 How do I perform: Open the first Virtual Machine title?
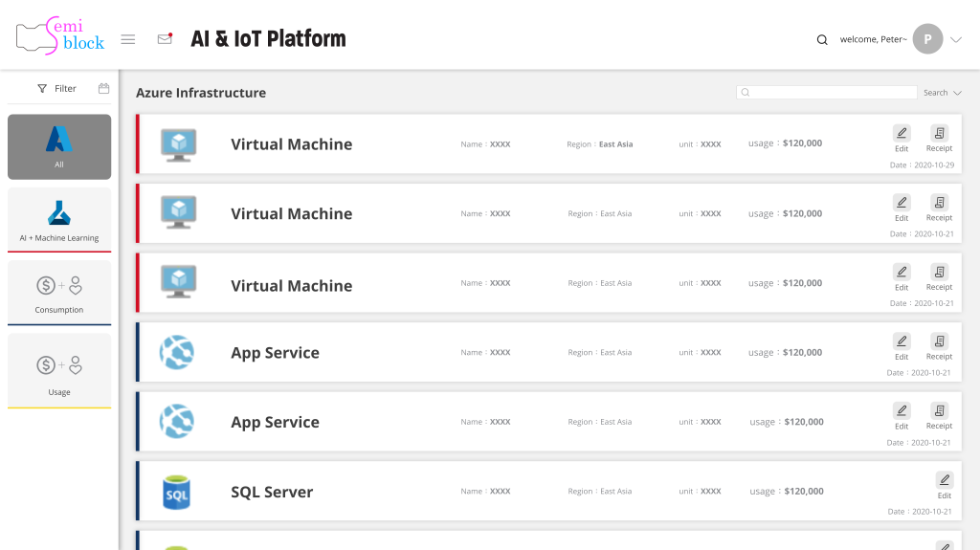pos(291,144)
